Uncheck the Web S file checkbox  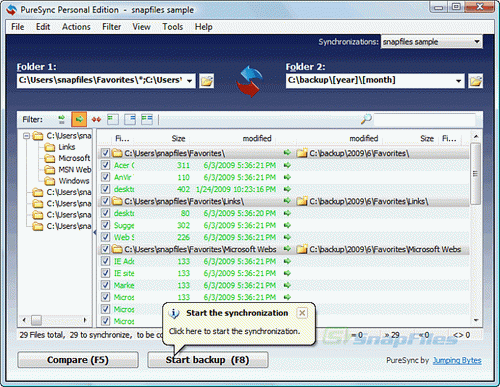click(x=105, y=237)
